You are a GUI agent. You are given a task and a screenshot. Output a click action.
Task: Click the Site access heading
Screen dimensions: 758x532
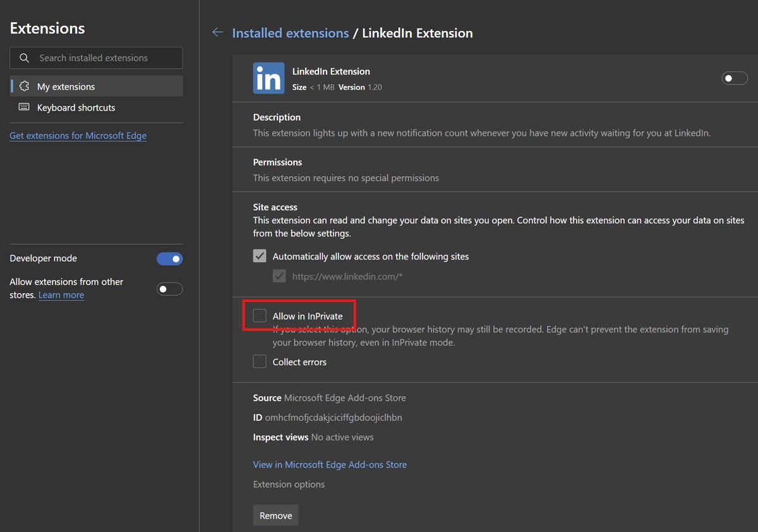[x=275, y=207]
